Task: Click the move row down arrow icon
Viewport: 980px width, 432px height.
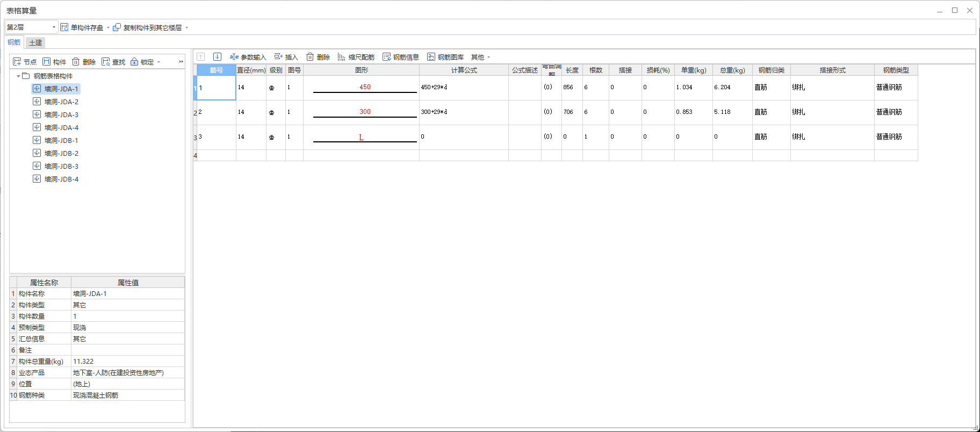Action: (x=217, y=56)
